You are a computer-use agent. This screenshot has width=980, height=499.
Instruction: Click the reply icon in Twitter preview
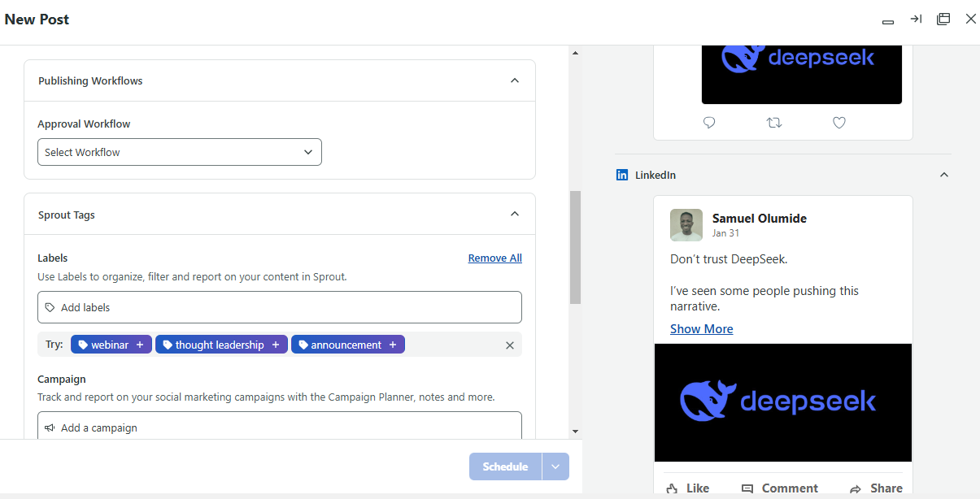click(709, 123)
